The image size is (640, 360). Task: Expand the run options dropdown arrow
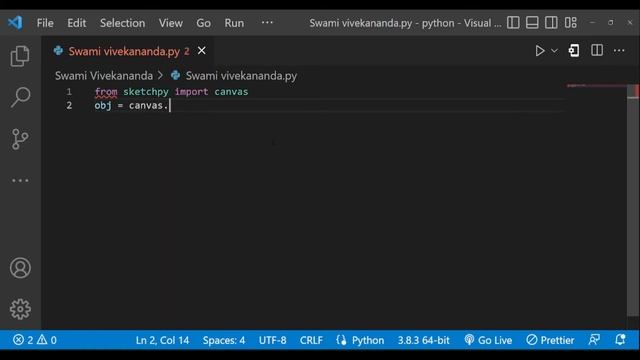point(554,51)
